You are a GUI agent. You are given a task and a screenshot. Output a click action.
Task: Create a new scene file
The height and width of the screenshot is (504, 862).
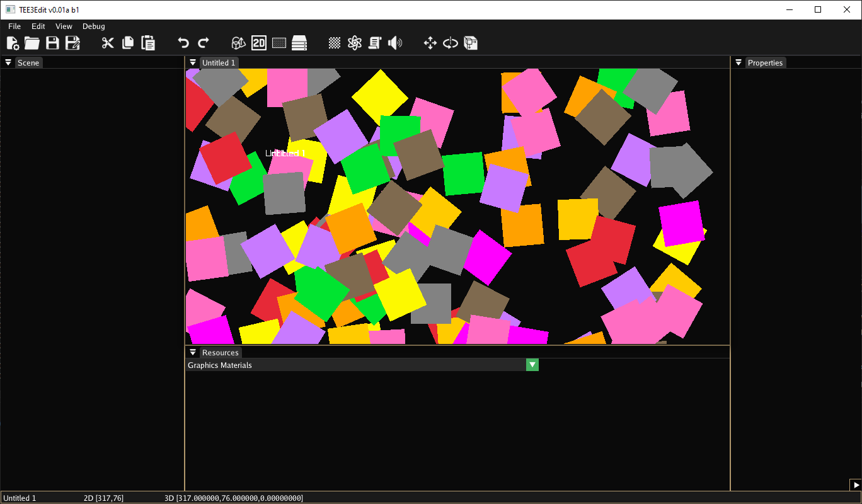(x=12, y=42)
